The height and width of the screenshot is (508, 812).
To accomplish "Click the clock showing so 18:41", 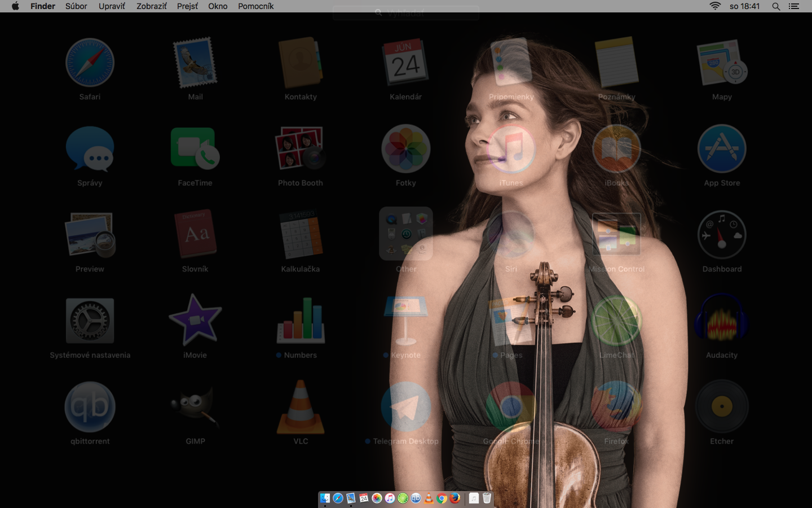I will (x=744, y=6).
